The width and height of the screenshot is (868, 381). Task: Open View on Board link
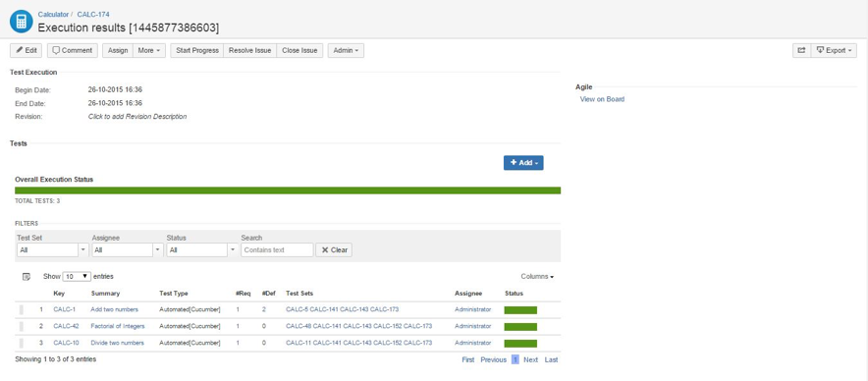[x=602, y=99]
